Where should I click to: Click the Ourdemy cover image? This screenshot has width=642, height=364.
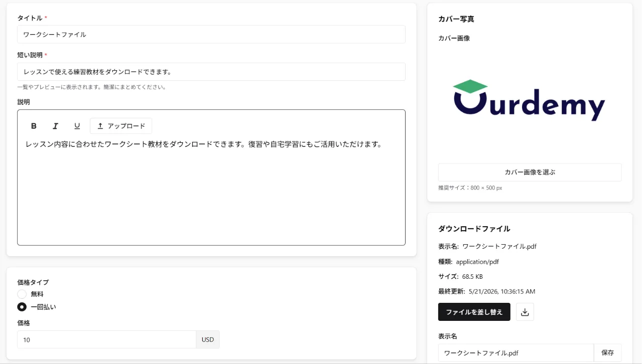coord(530,100)
